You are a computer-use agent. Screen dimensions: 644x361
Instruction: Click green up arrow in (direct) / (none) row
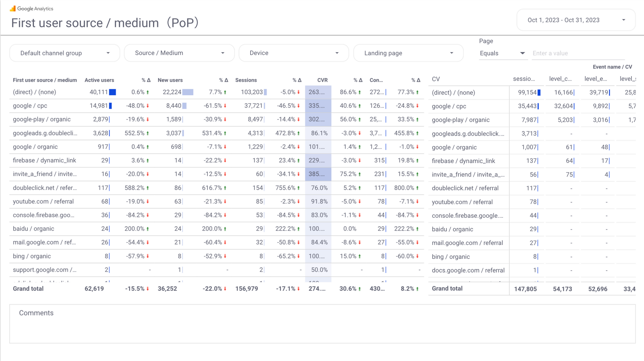(148, 92)
